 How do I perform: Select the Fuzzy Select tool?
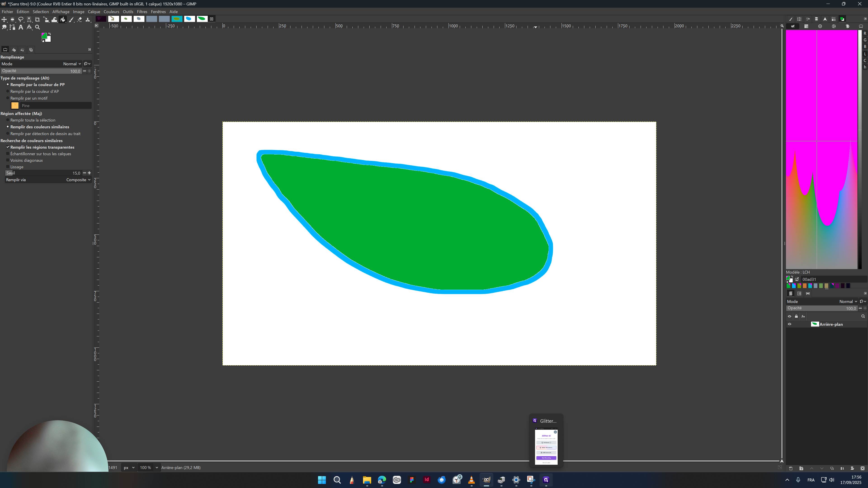click(29, 19)
